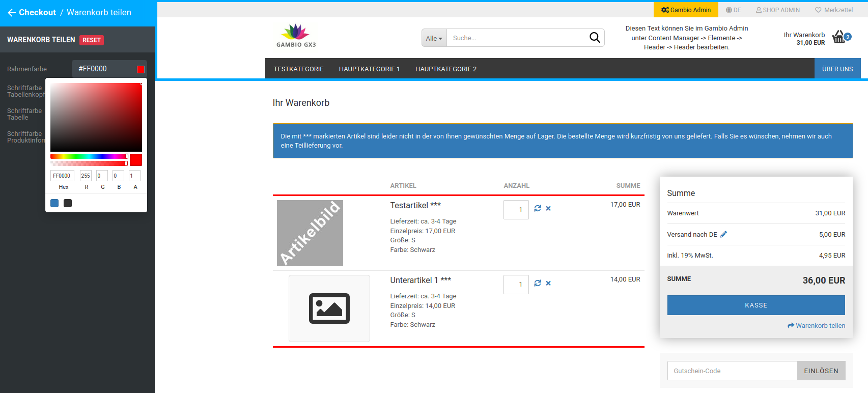
Task: Refresh quantity for Testartikel
Action: click(538, 208)
